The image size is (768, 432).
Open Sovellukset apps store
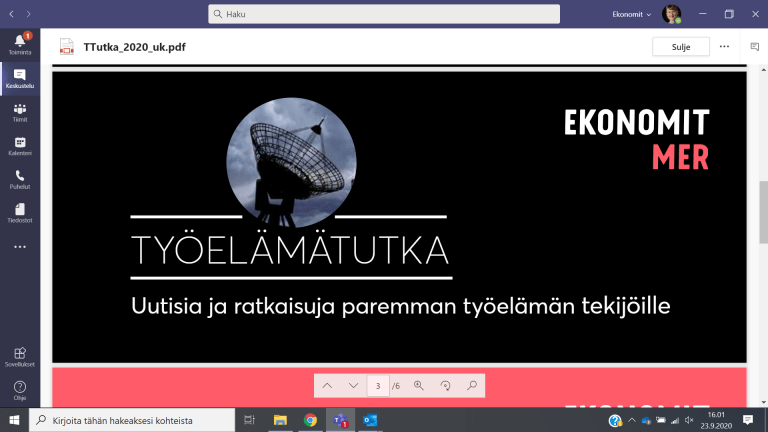click(20, 356)
